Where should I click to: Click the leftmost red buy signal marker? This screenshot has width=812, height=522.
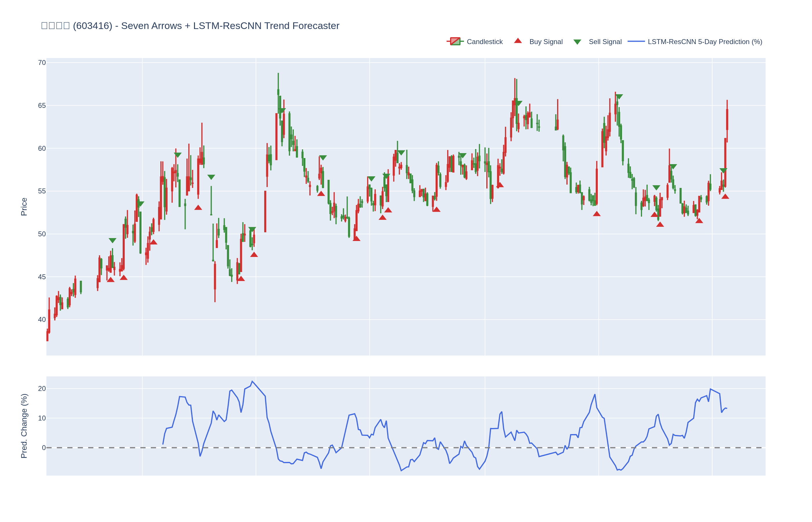[110, 280]
